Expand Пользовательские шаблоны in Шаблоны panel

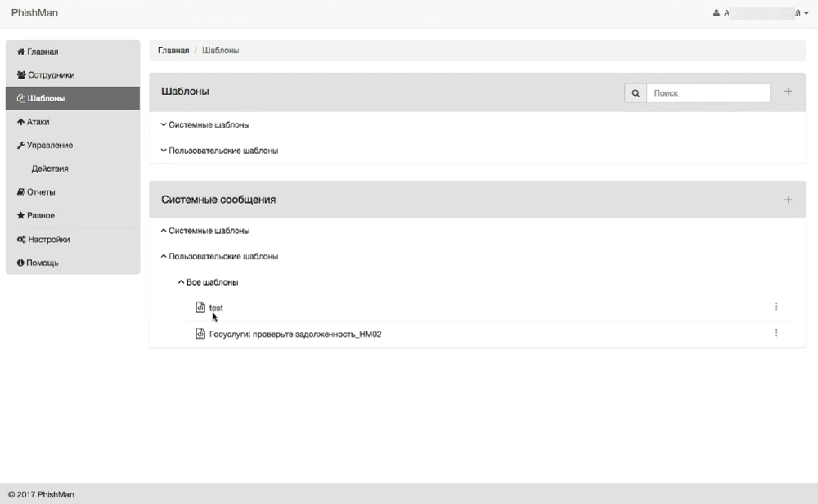219,151
